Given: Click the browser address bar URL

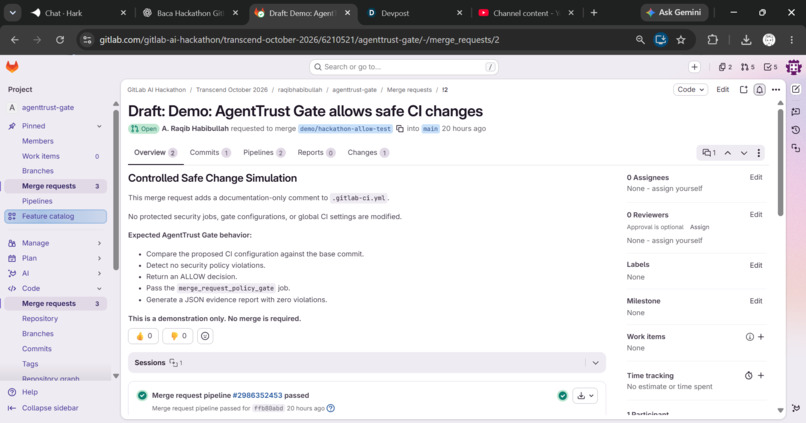Looking at the screenshot, I should pyautogui.click(x=299, y=40).
